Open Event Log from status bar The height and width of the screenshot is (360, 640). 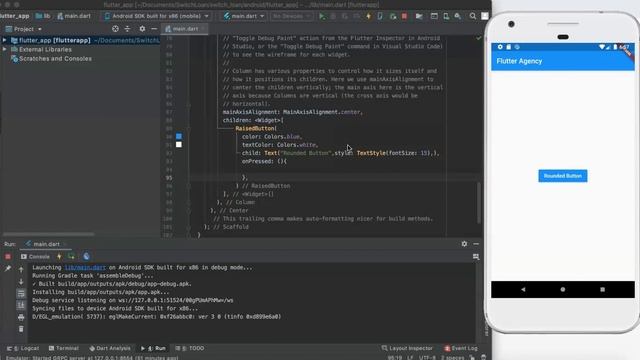[x=461, y=348]
